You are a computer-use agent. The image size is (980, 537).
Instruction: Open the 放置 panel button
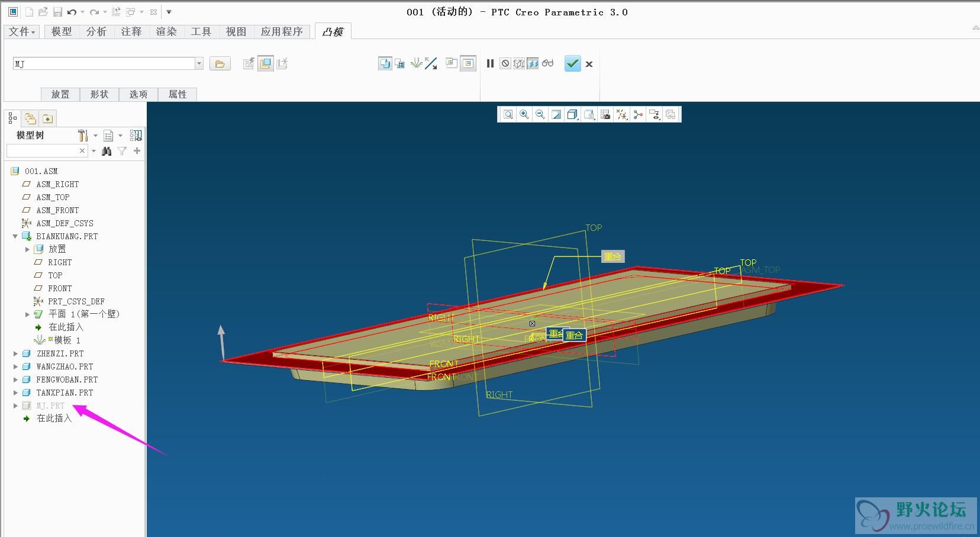(60, 94)
